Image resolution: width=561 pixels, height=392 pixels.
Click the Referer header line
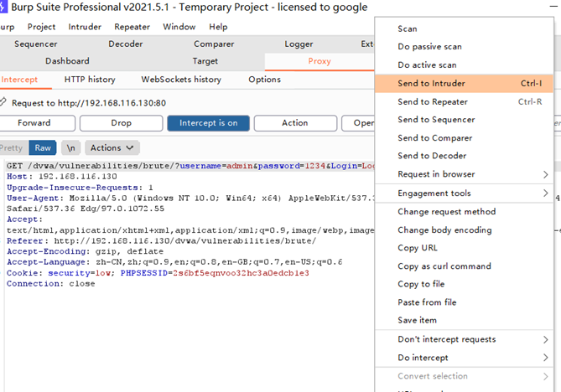tap(161, 241)
